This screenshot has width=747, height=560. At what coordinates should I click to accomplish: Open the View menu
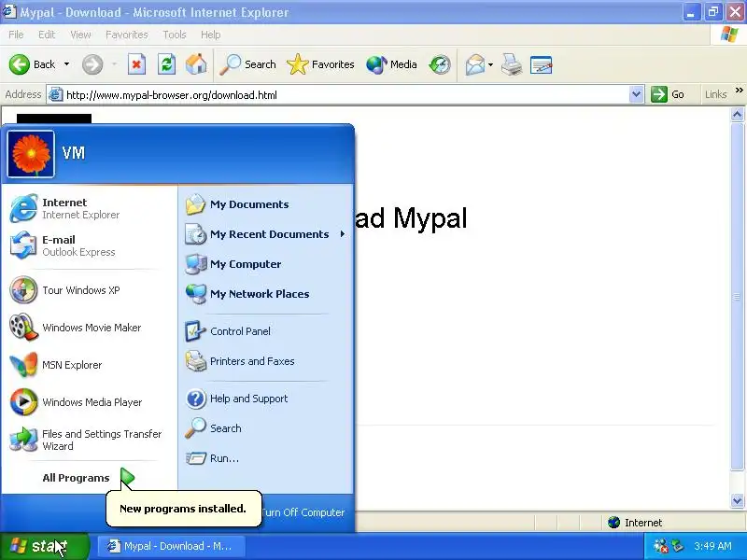point(80,35)
